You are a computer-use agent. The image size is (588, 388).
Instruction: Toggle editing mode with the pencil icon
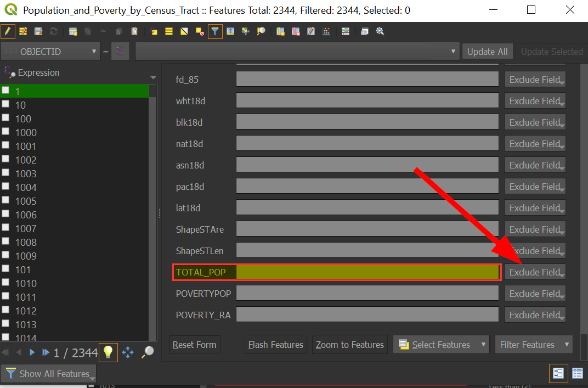pyautogui.click(x=8, y=31)
